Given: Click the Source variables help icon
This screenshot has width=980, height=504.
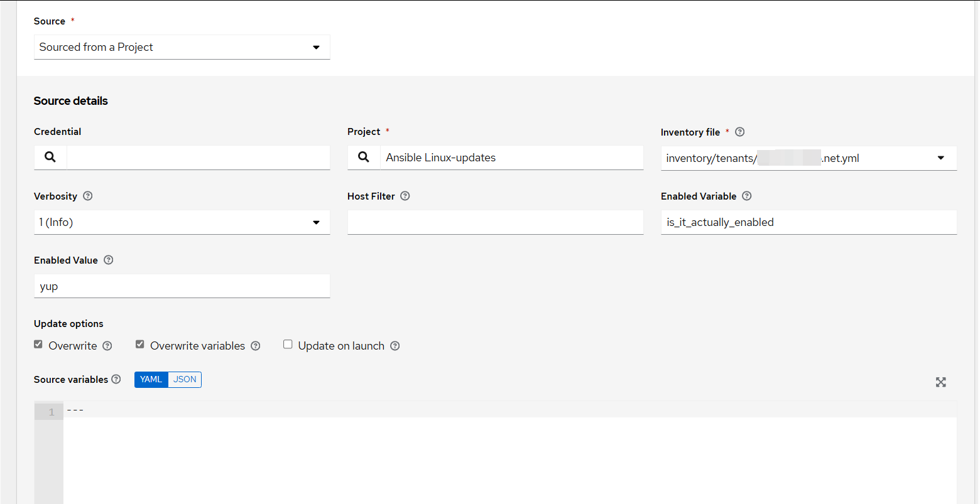Looking at the screenshot, I should [x=116, y=379].
